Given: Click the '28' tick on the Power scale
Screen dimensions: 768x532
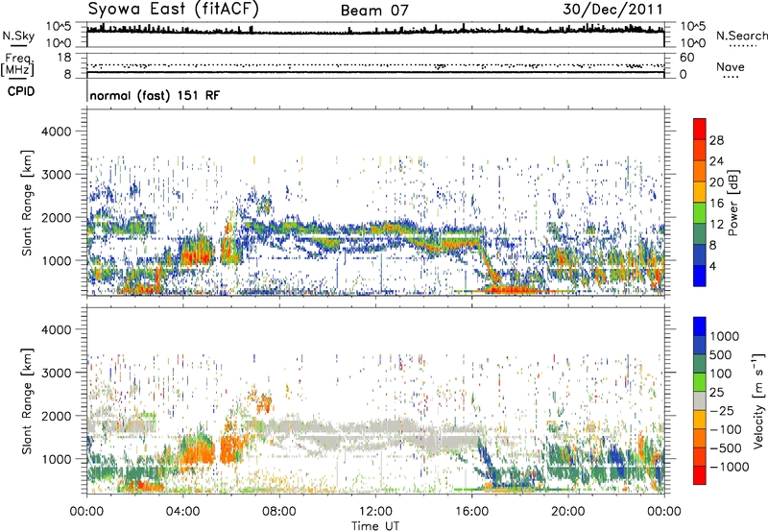Looking at the screenshot, I should click(716, 140).
